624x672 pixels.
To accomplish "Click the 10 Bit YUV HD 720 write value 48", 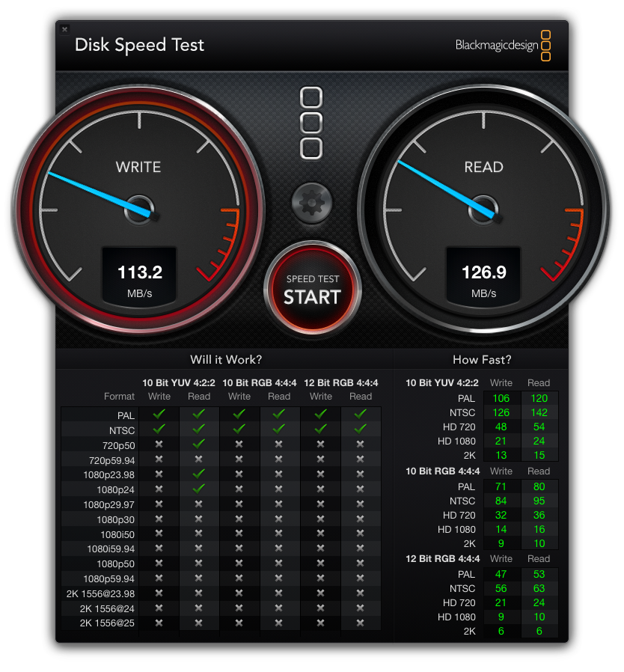I will (x=501, y=427).
